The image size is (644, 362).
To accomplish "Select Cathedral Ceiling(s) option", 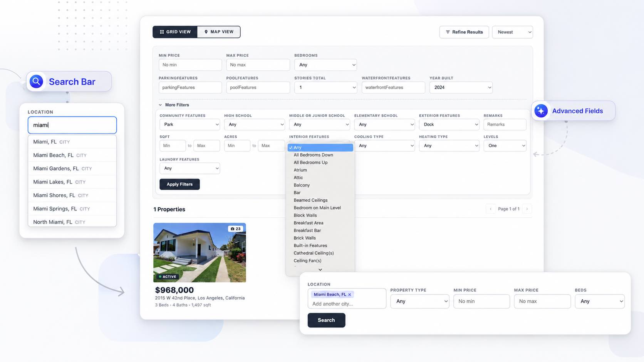I will tap(320, 253).
